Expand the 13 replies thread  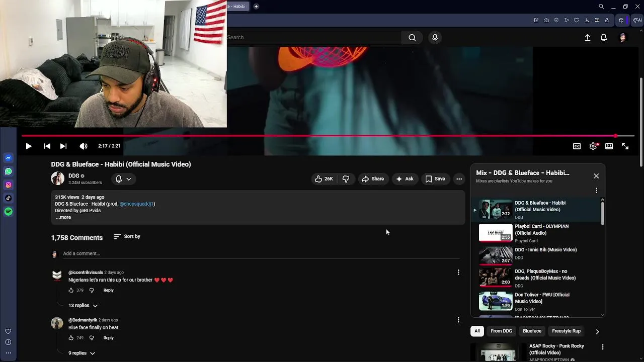coord(83,306)
